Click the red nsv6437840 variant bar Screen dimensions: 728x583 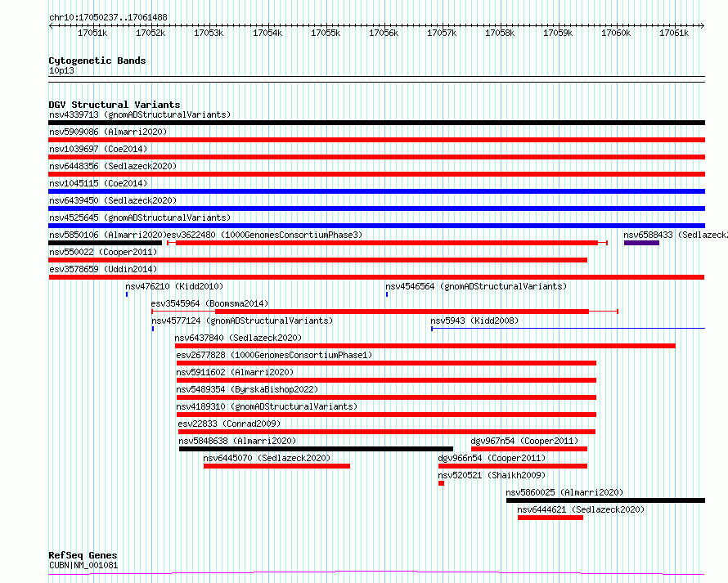tap(425, 346)
